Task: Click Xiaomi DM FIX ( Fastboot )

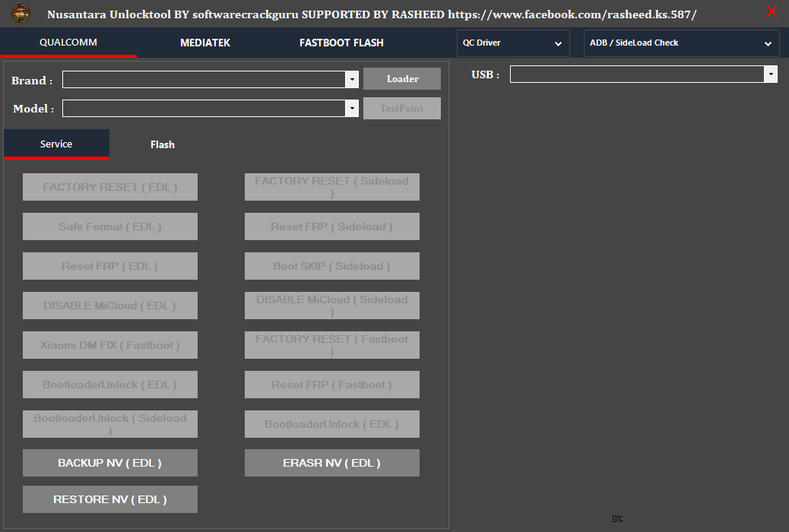Action: point(109,344)
